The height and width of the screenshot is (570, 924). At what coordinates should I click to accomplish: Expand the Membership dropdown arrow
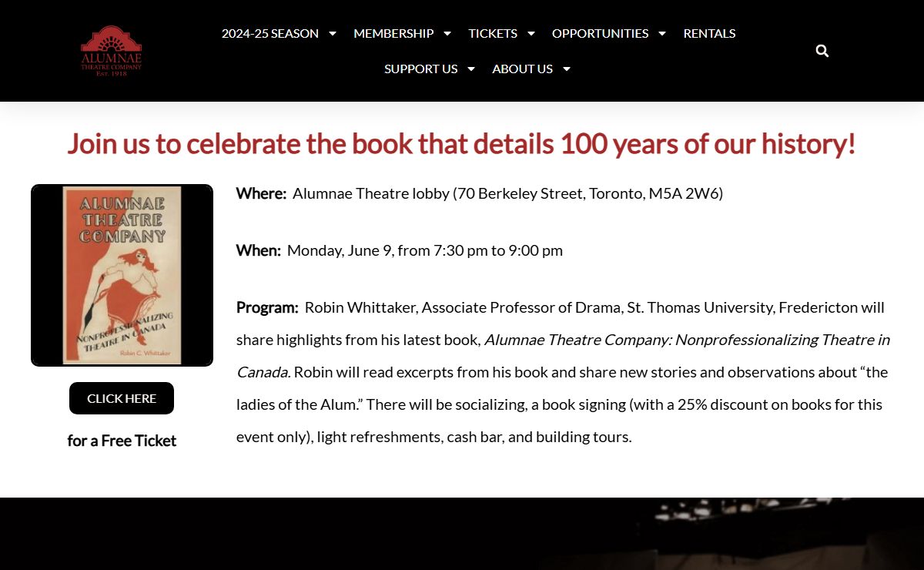[x=447, y=34]
